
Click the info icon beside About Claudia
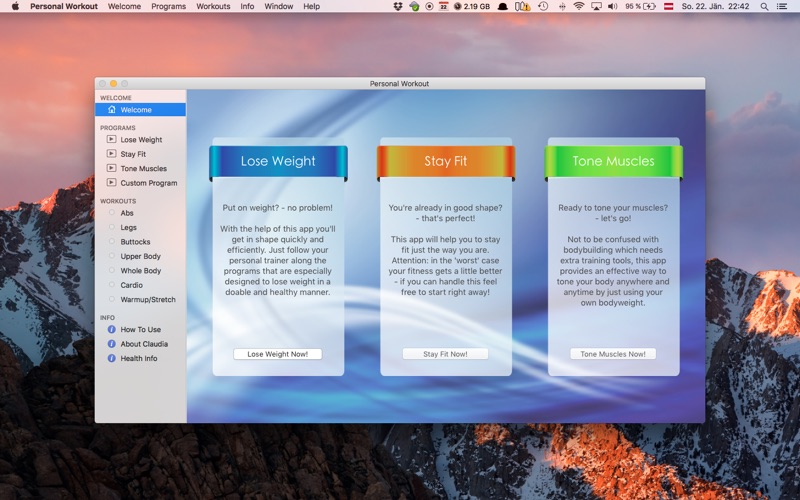tap(111, 344)
